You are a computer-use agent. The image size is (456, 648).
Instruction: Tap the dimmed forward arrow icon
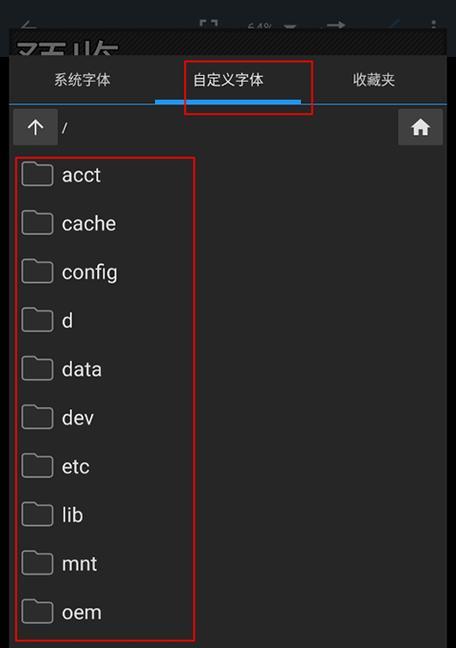(336, 25)
